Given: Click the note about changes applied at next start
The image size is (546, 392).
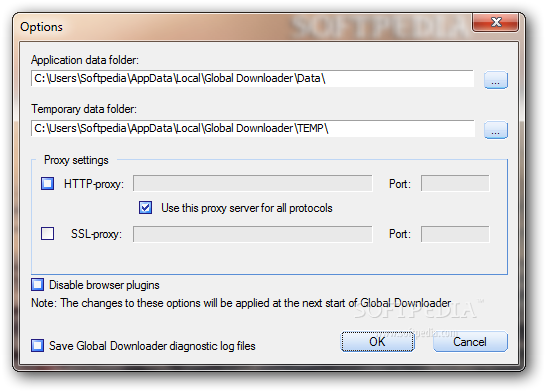Looking at the screenshot, I should click(x=241, y=303).
